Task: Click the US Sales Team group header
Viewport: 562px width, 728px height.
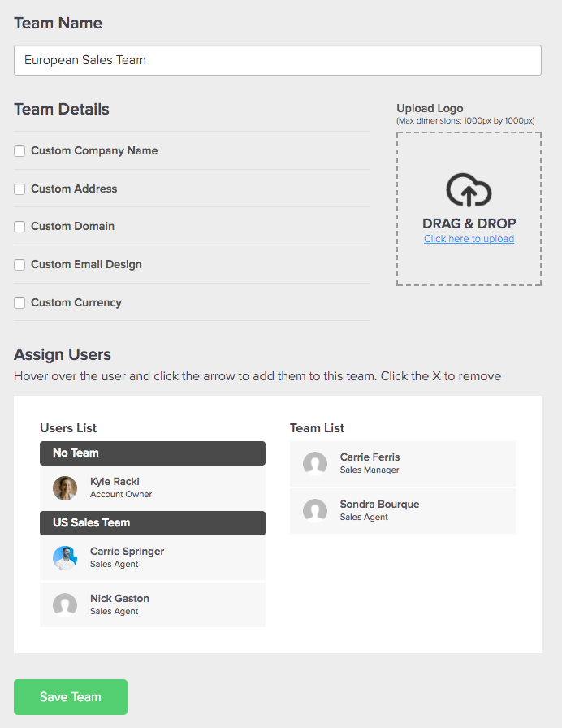Action: (x=153, y=523)
